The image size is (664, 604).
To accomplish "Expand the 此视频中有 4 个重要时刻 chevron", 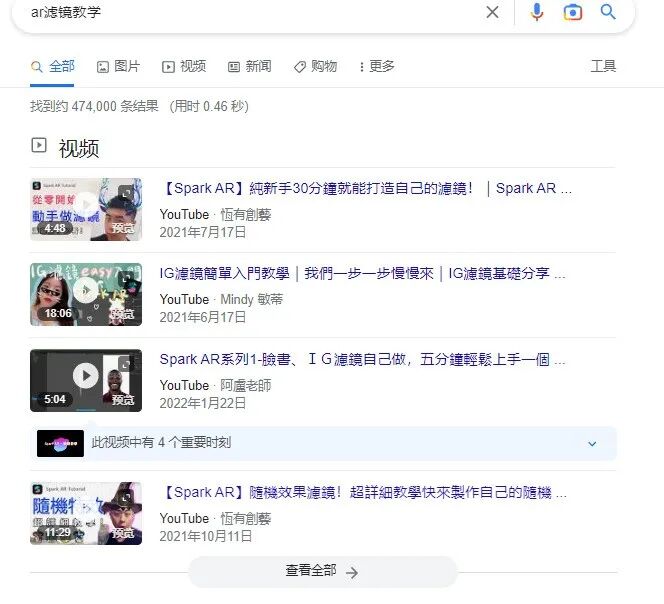I will [x=592, y=443].
